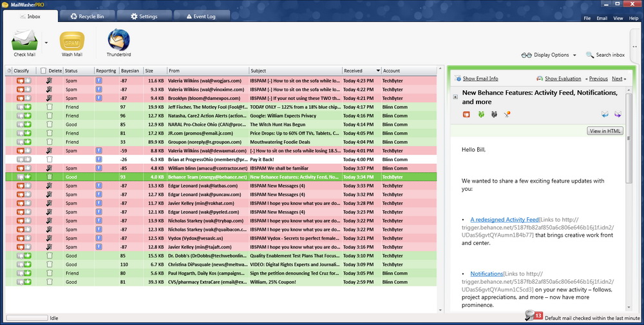Click thumbs-down for CVS/pharmacy ExtraCare email
This screenshot has width=644, height=325.
(20, 282)
